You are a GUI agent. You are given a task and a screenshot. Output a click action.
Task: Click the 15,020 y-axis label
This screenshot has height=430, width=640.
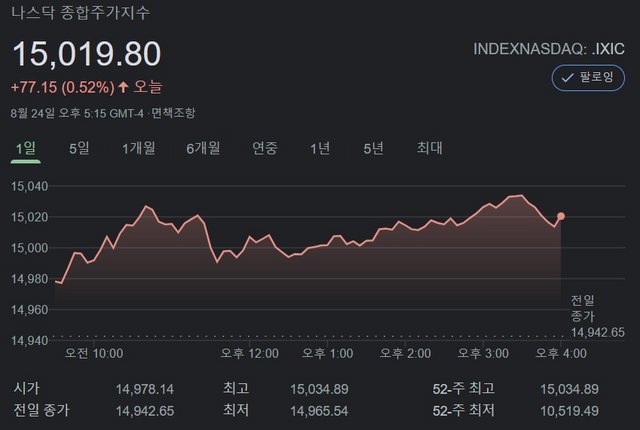(x=29, y=217)
